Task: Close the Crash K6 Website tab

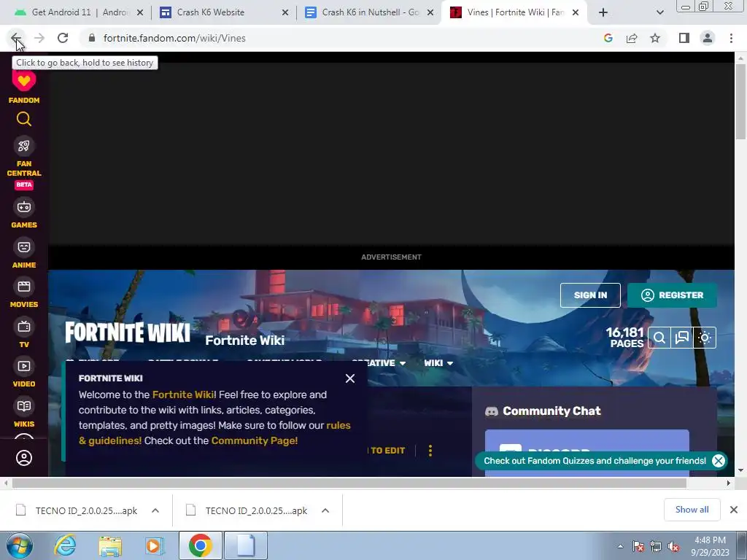Action: point(285,13)
